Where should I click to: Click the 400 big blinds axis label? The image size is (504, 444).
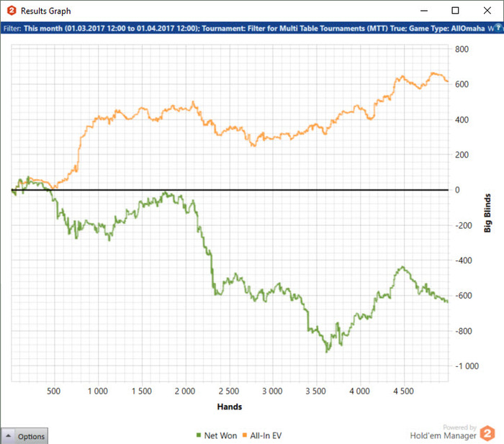462,120
